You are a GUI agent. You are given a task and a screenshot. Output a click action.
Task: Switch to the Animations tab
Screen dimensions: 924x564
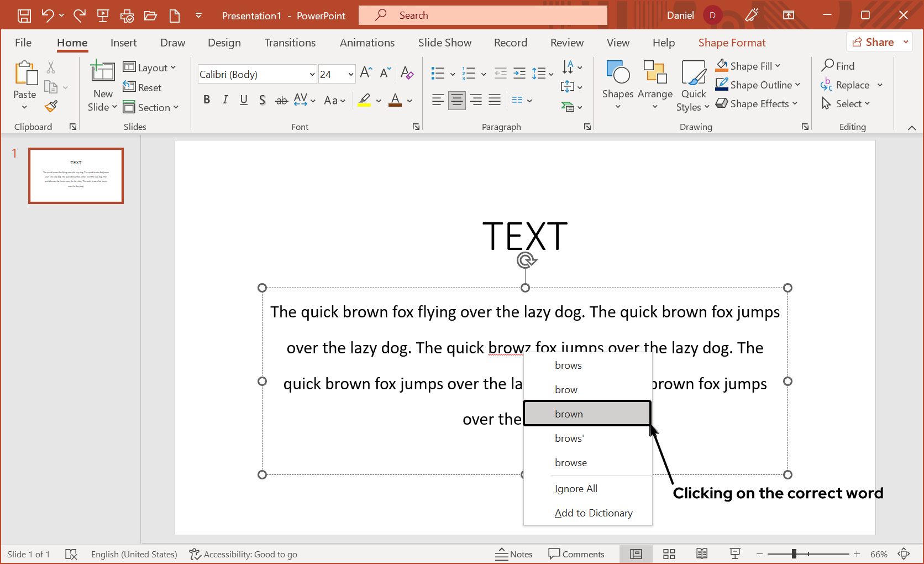coord(366,43)
